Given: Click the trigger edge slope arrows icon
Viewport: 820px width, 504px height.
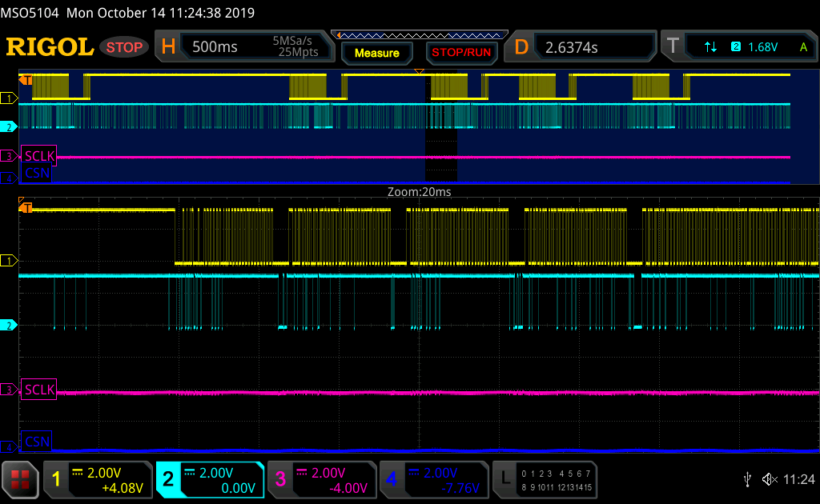Looking at the screenshot, I should point(710,47).
